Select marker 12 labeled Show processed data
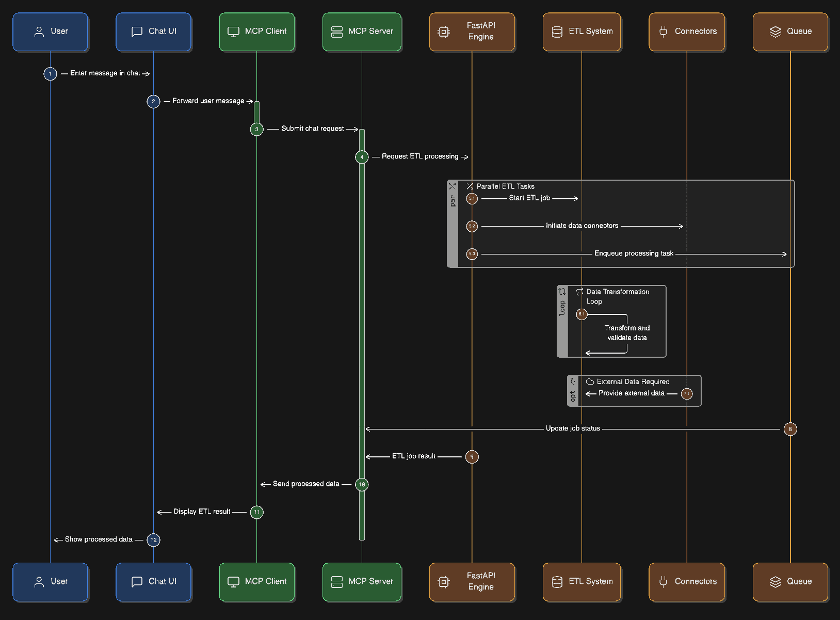Screen dimensions: 840x620 click(x=153, y=539)
